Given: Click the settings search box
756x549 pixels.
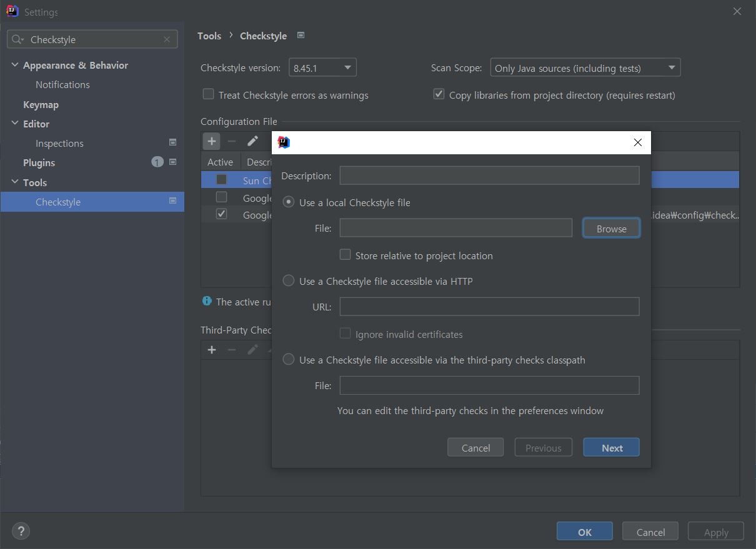Looking at the screenshot, I should (92, 39).
